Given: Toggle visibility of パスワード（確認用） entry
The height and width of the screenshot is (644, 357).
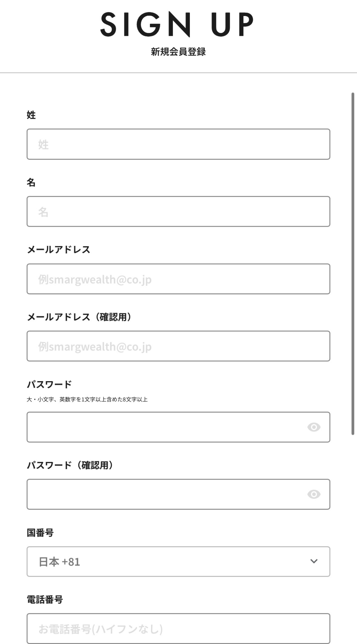Looking at the screenshot, I should [x=314, y=494].
